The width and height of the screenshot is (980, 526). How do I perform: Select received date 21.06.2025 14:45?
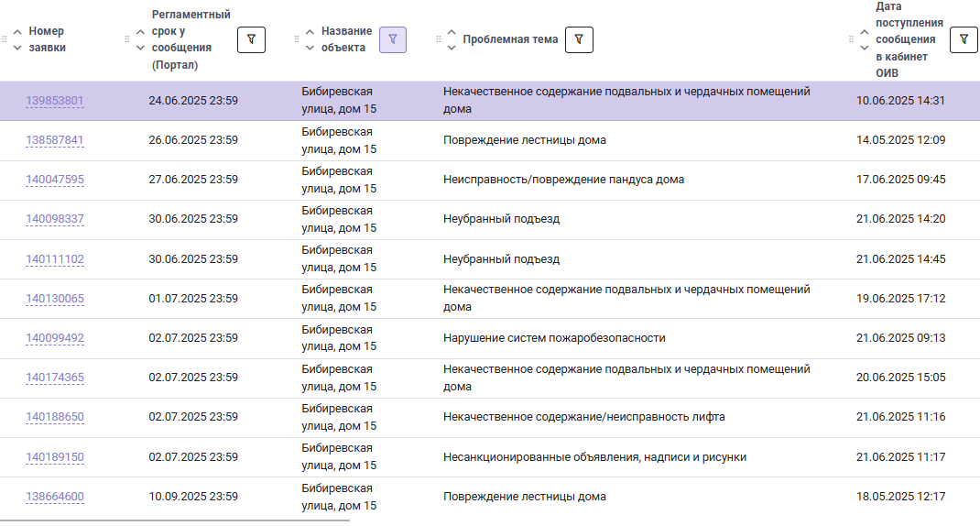pyautogui.click(x=900, y=259)
